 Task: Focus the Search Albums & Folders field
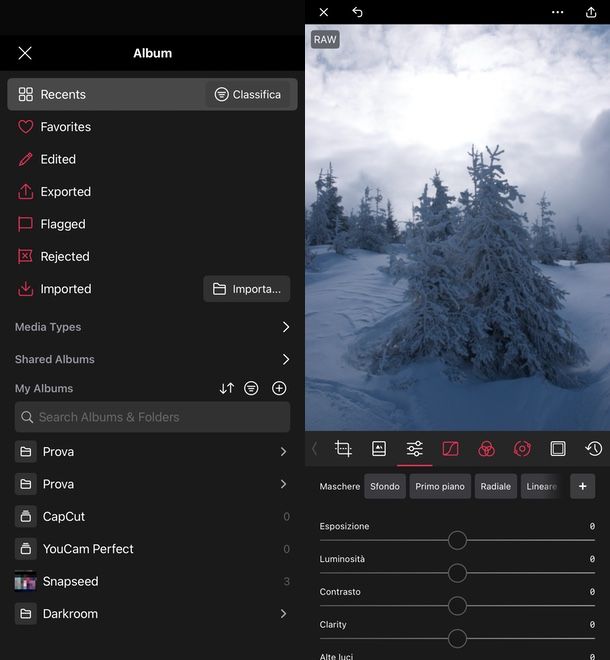click(152, 417)
